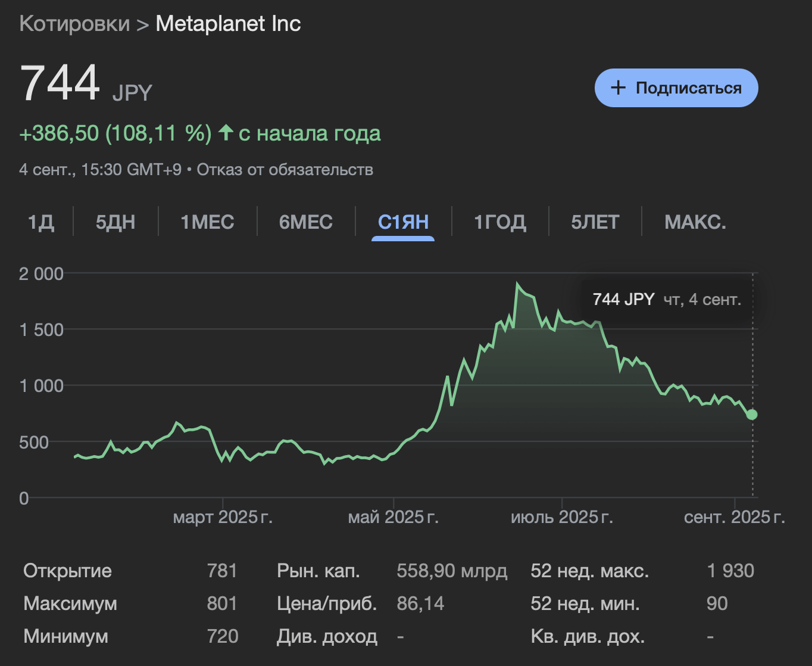The image size is (812, 666).
Task: Click the Кв. див. дох. label
Action: click(x=588, y=636)
